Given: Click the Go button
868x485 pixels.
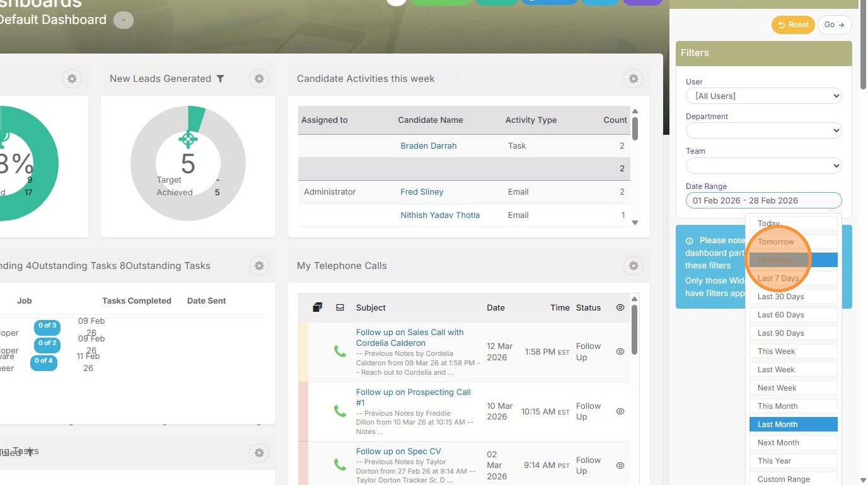Looking at the screenshot, I should pos(835,25).
